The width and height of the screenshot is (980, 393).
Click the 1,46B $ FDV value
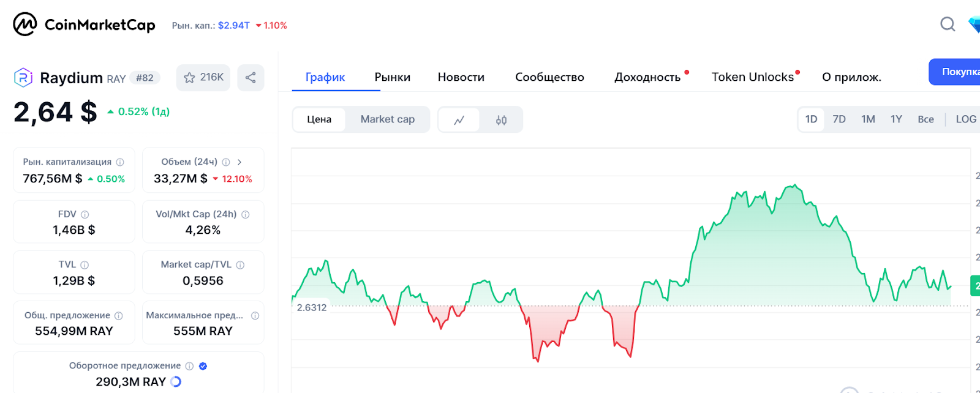pos(74,230)
